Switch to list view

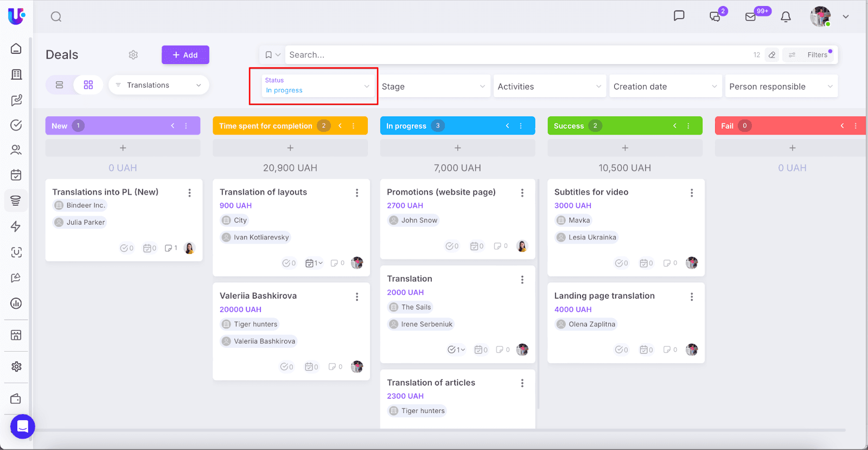tap(60, 85)
